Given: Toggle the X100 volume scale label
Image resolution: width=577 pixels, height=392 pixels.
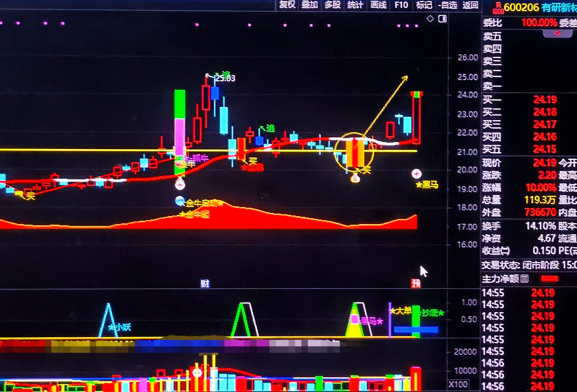Looking at the screenshot, I should point(458,384).
